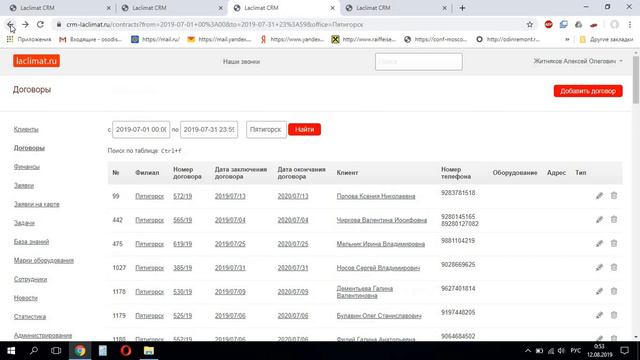
Task: Edit contract 572/19 with pencil icon
Action: [599, 196]
